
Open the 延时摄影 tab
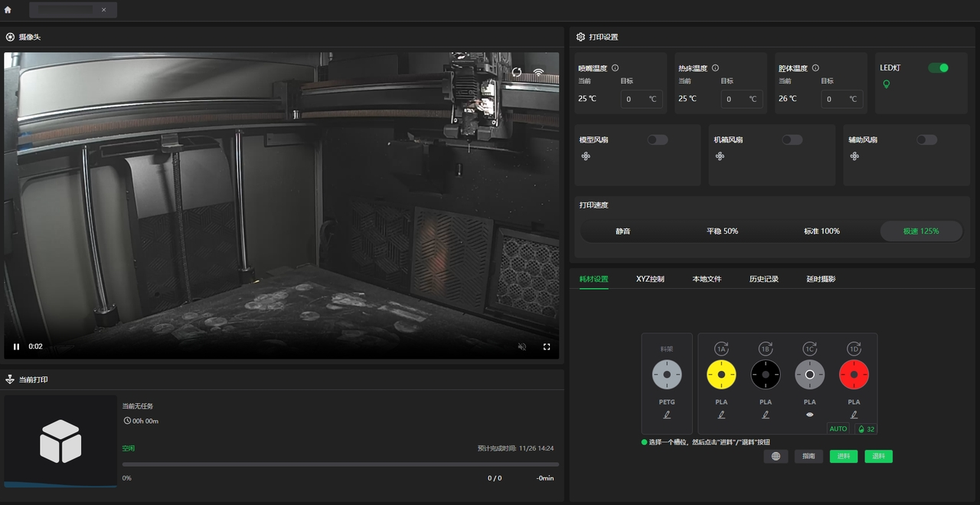[x=821, y=279]
